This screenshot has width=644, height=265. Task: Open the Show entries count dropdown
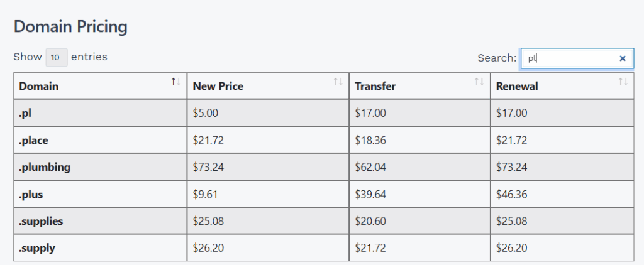click(x=56, y=57)
